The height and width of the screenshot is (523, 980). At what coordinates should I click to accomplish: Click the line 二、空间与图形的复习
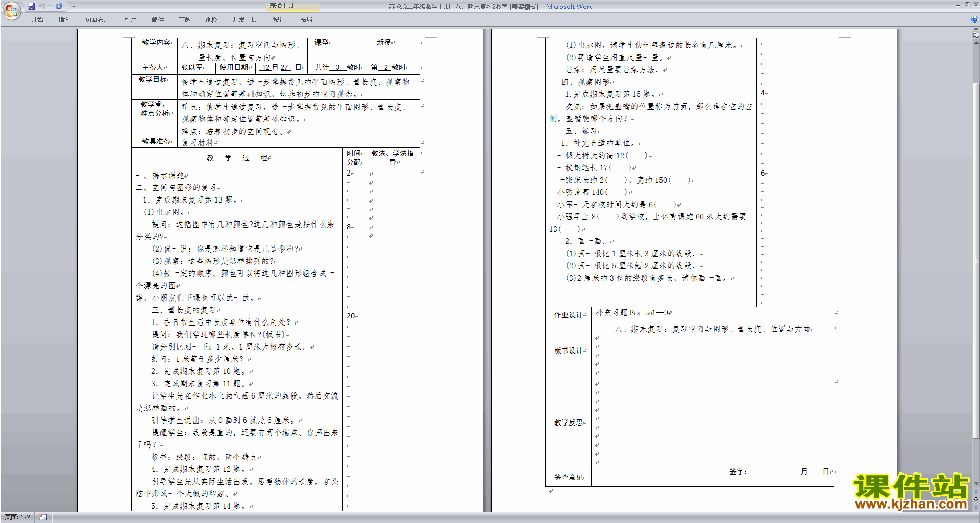point(176,187)
